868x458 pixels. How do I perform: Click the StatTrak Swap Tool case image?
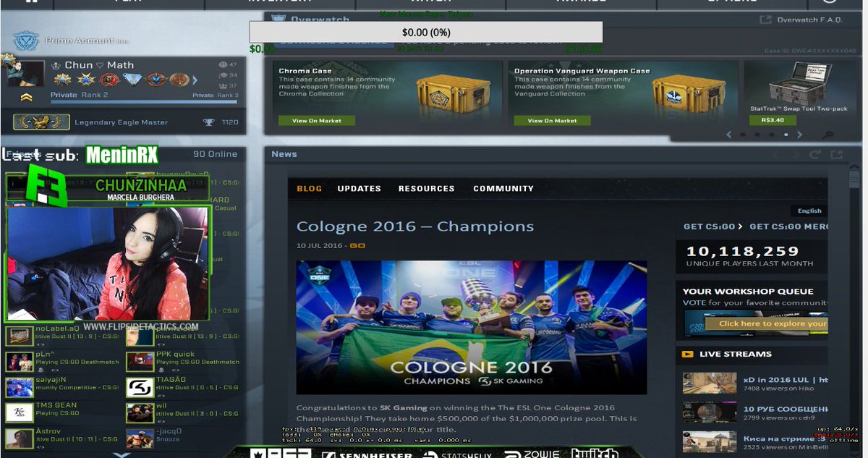coord(799,82)
